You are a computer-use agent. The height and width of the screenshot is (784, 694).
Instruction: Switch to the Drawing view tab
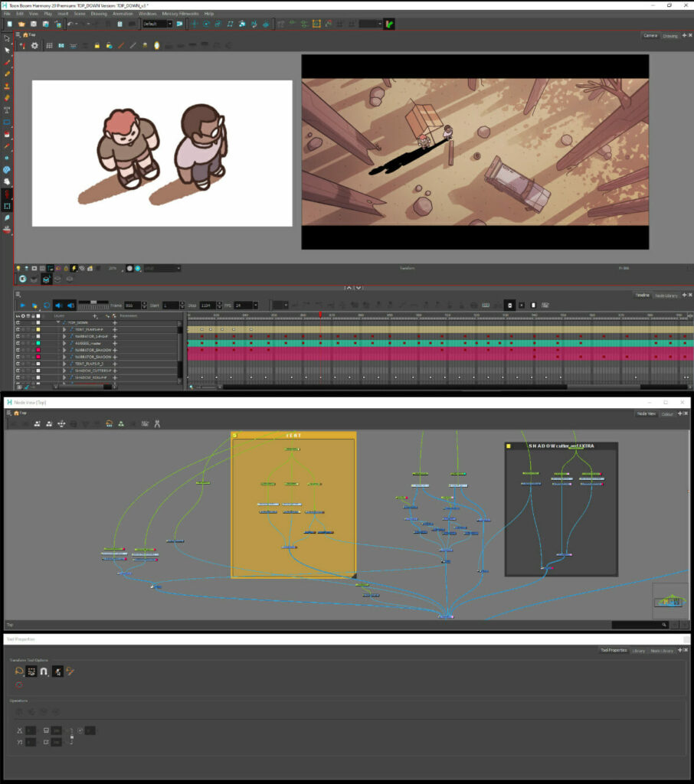pos(670,35)
